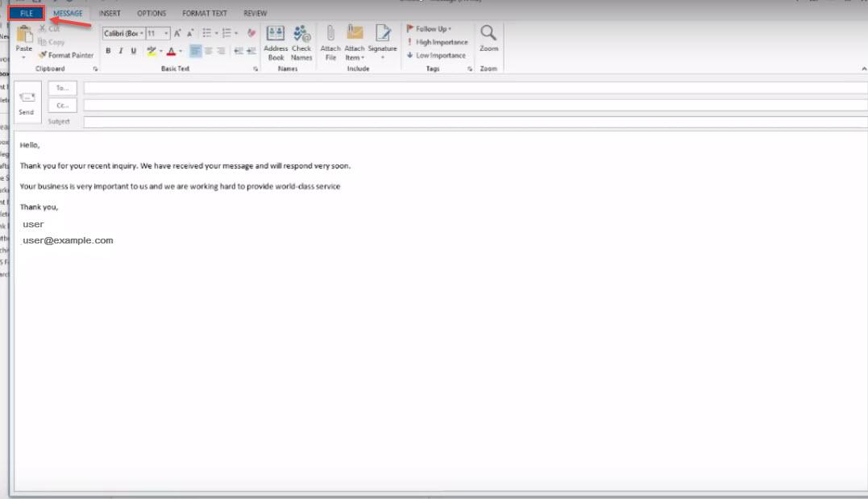Screen dimensions: 868x499
Task: Expand the highlight color arrow
Action: click(161, 51)
